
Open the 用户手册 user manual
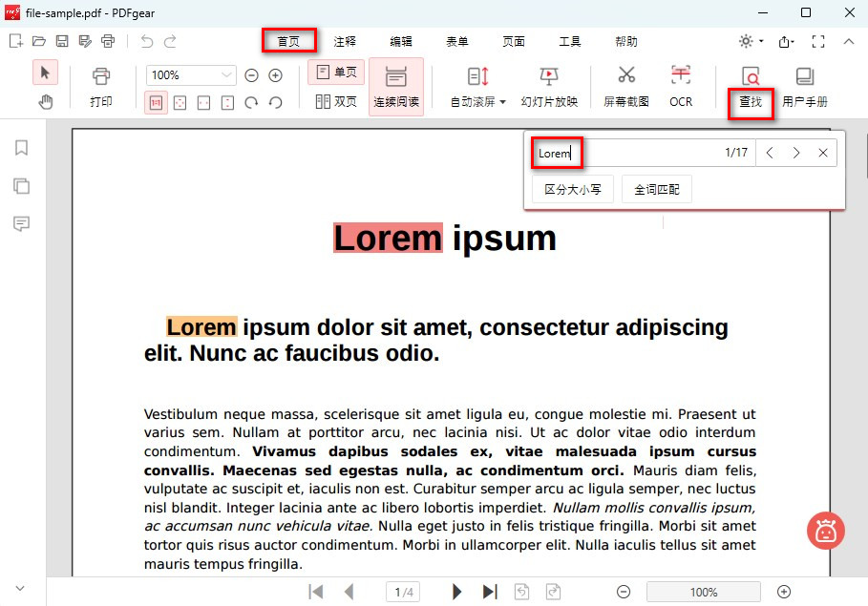point(805,85)
